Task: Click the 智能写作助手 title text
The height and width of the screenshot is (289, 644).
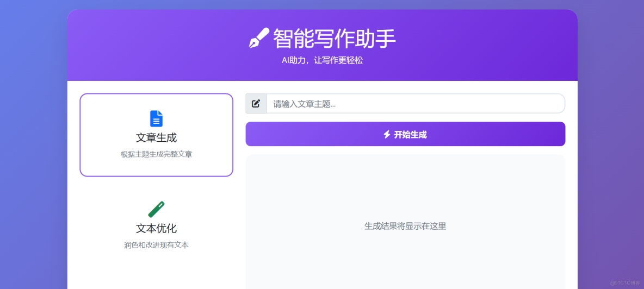Action: (x=335, y=39)
